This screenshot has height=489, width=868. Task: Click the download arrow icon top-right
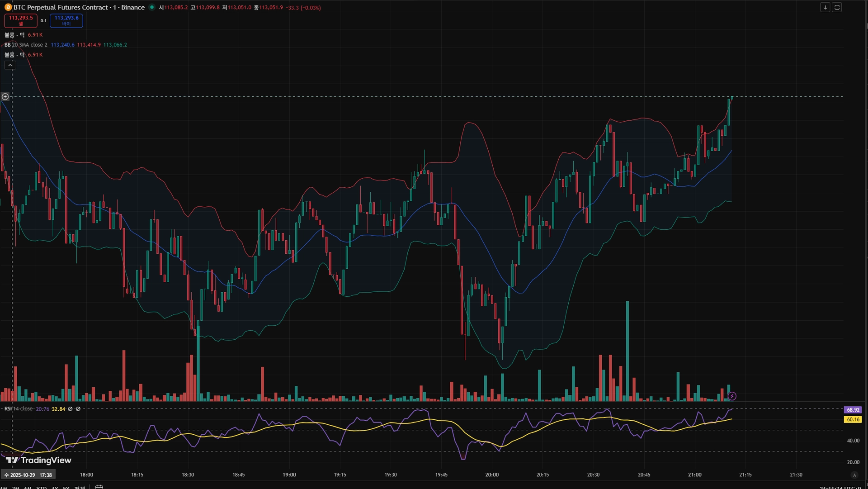click(825, 7)
